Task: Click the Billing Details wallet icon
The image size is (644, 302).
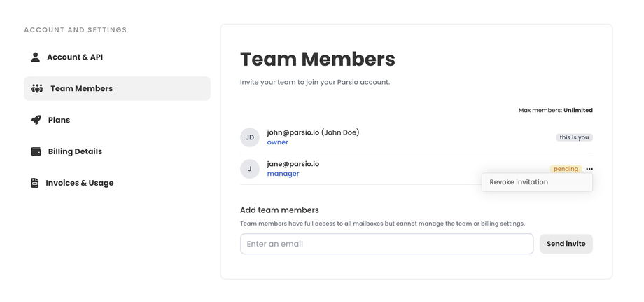Action: [x=36, y=151]
